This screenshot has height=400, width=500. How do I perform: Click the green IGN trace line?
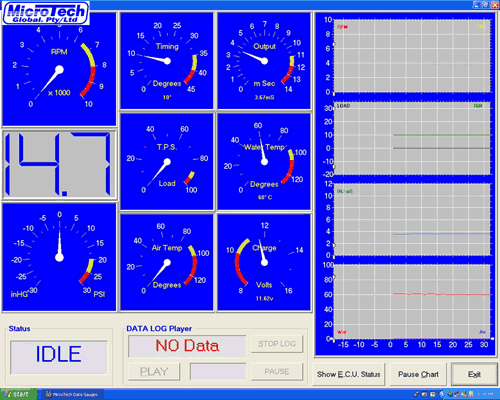click(x=442, y=135)
